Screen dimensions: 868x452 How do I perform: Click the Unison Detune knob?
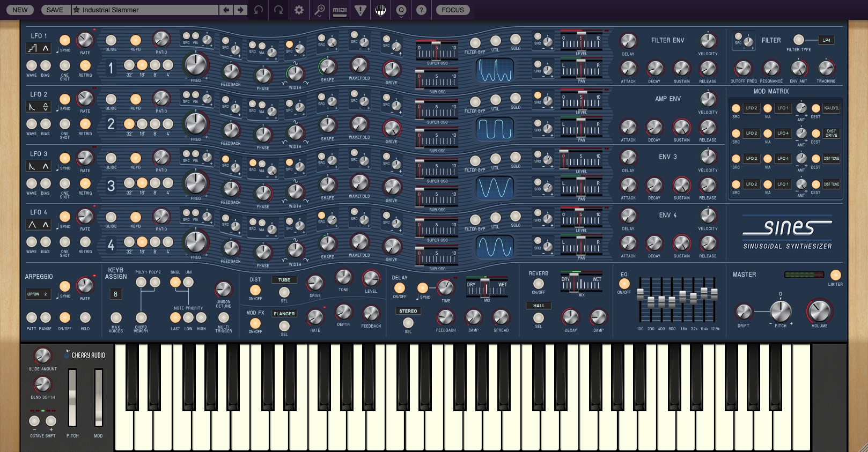(x=223, y=290)
